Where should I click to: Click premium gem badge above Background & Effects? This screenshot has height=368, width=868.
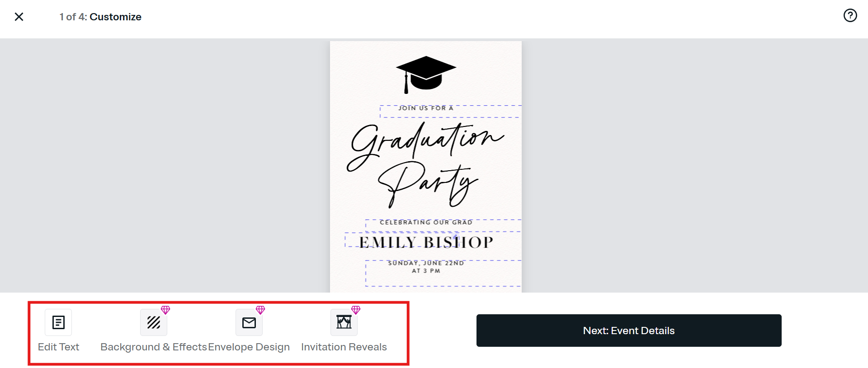click(x=165, y=310)
